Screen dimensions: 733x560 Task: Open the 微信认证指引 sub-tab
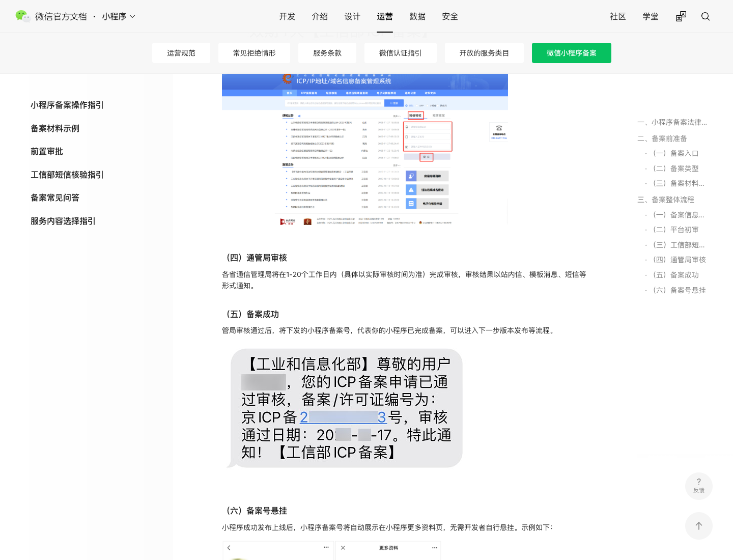401,53
